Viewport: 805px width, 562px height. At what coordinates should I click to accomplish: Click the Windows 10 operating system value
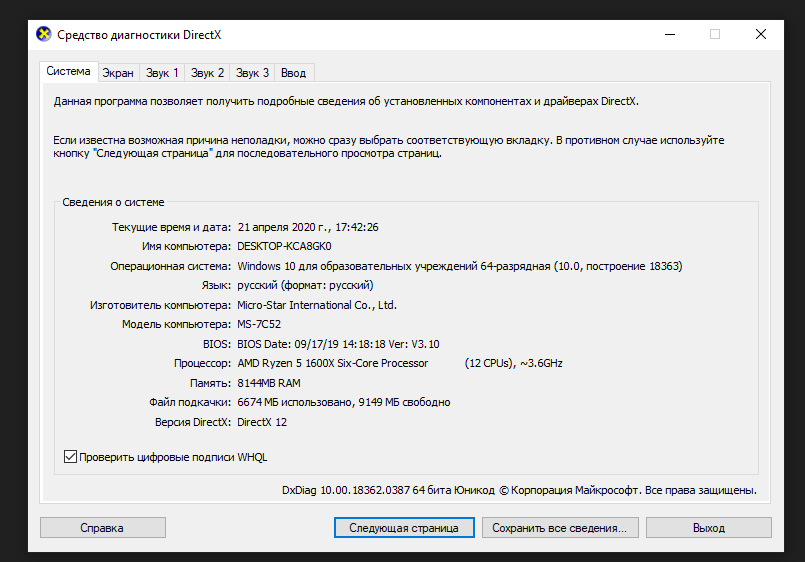[x=459, y=266]
